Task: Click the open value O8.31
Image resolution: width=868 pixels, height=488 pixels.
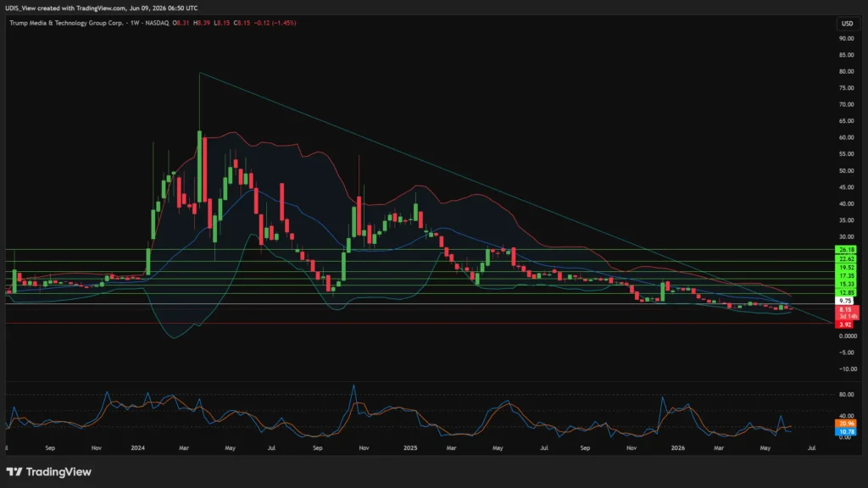Action: 181,23
